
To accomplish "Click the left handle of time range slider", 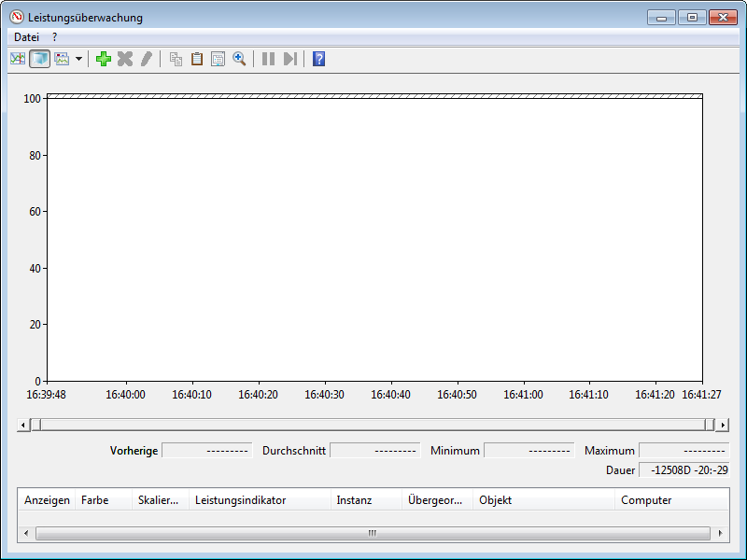I will 36,425.
